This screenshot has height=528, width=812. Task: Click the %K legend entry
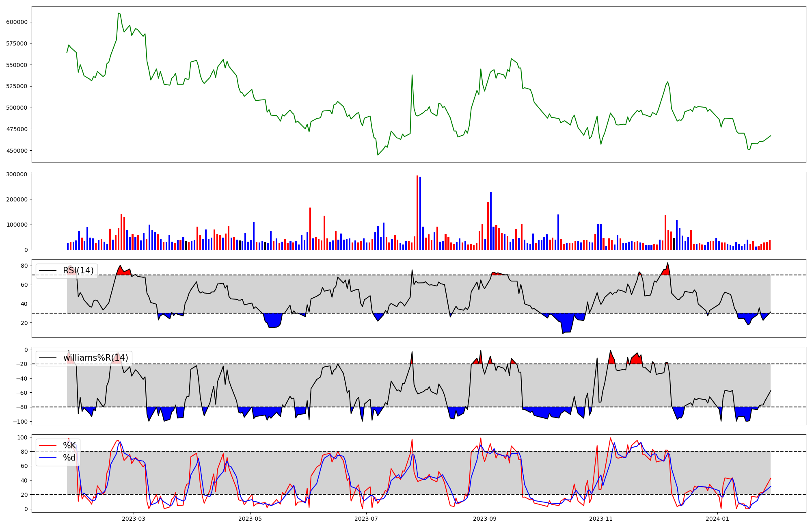click(69, 446)
